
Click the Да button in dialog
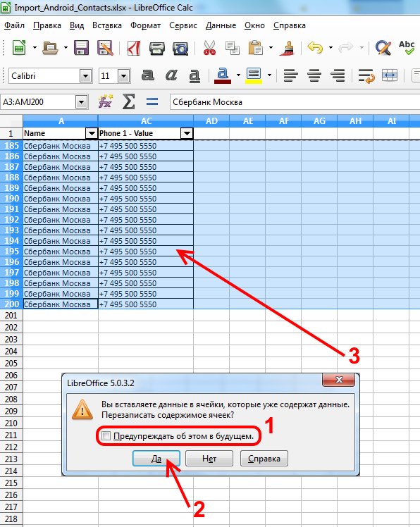pos(156,459)
